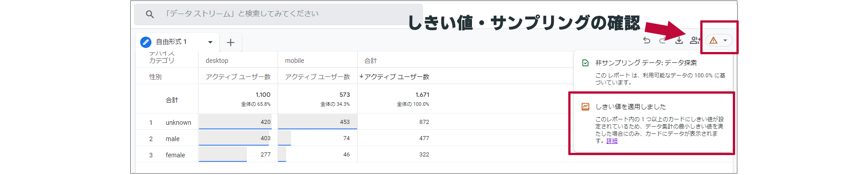Select the unknown row label
The width and height of the screenshot is (868, 175).
178,123
